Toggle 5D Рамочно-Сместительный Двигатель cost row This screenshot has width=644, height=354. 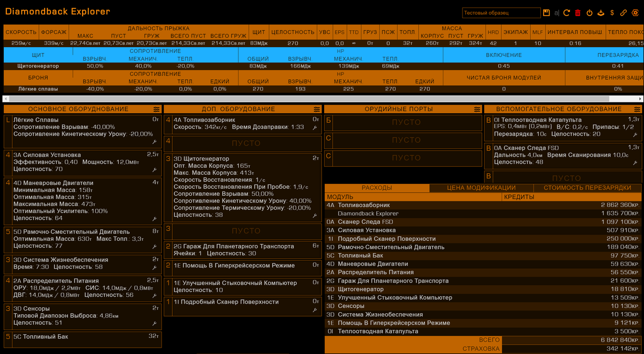tap(482, 247)
